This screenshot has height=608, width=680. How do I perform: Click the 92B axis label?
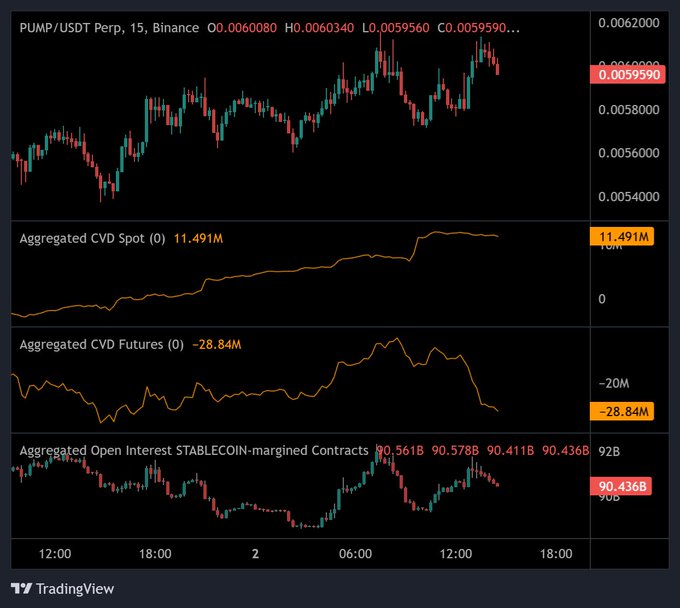tap(609, 452)
